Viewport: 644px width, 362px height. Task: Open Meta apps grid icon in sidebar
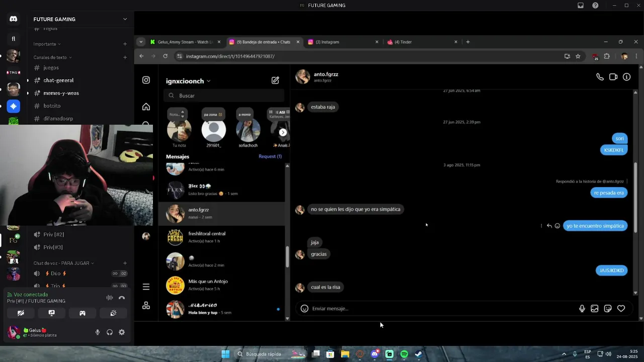[x=146, y=305]
